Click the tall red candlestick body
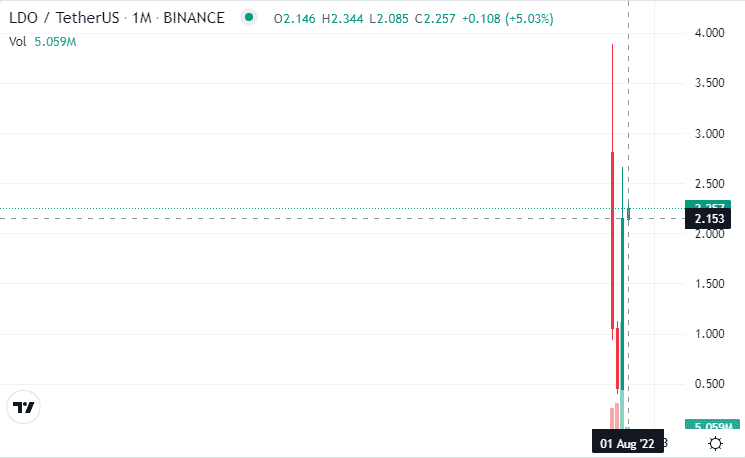Screen dimensions: 745x458 pyautogui.click(x=612, y=240)
